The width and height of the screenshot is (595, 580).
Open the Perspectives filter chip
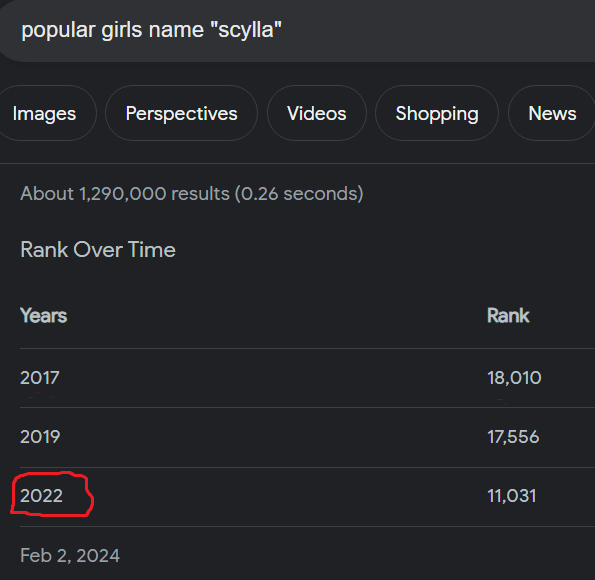point(181,113)
